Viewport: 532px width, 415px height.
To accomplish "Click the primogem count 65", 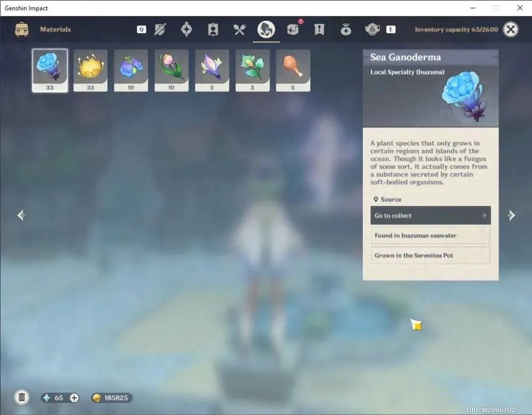I will (59, 397).
